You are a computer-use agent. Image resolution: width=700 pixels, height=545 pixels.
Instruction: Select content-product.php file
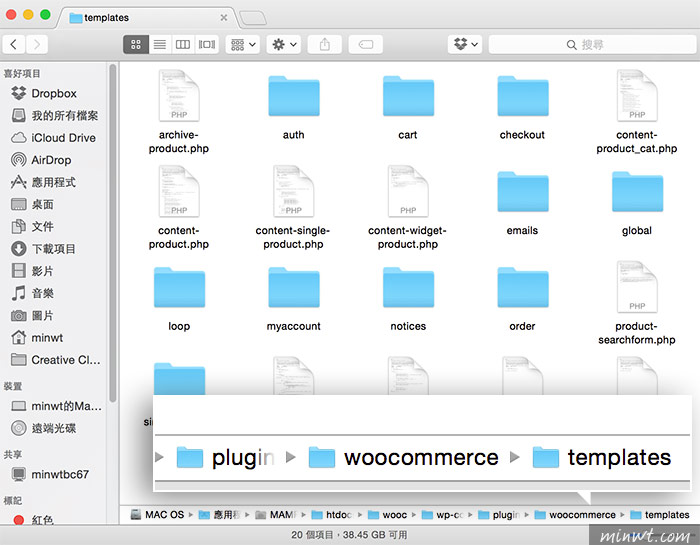click(x=179, y=208)
